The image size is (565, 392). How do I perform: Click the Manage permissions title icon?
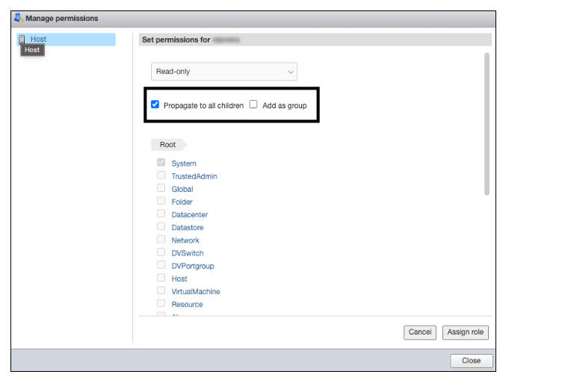pos(18,18)
